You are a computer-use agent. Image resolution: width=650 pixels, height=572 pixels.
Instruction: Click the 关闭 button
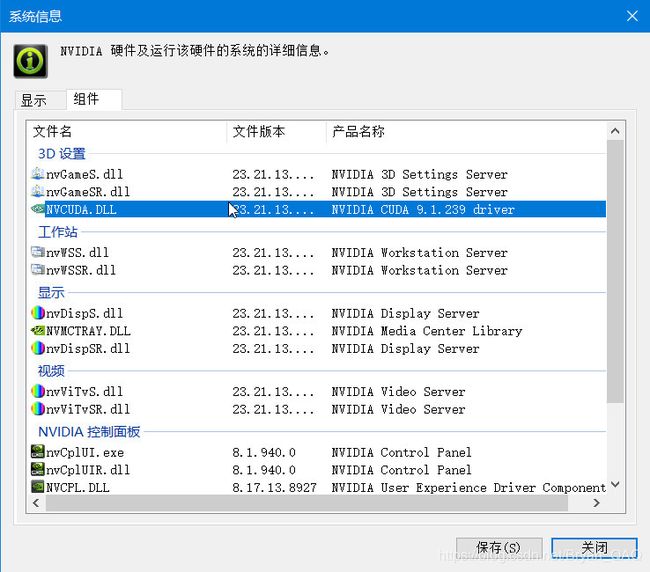pos(594,548)
